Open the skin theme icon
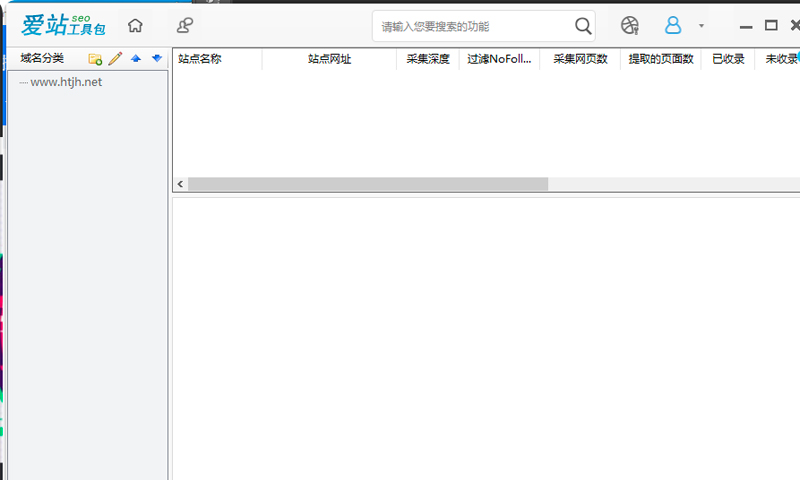Screen dimensions: 800x480 point(629,26)
